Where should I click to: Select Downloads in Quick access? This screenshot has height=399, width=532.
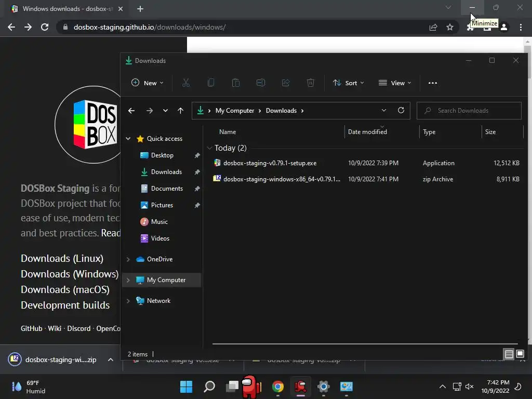point(166,171)
